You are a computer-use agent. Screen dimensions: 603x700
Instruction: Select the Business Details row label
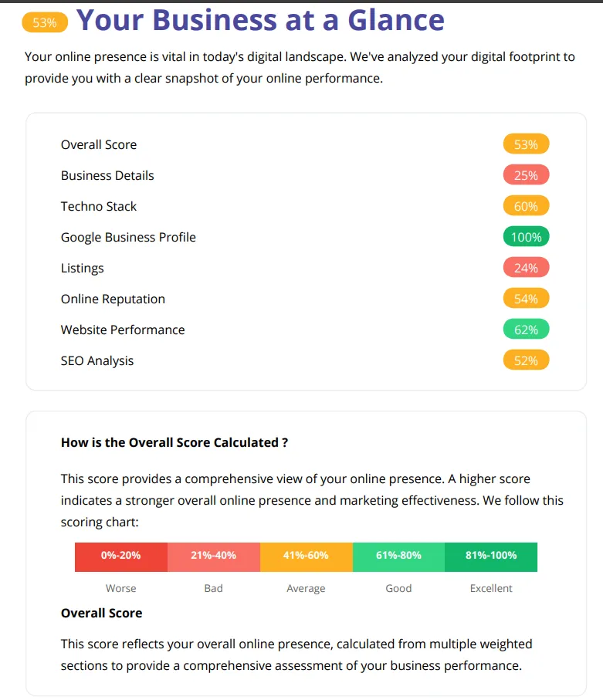coord(107,175)
